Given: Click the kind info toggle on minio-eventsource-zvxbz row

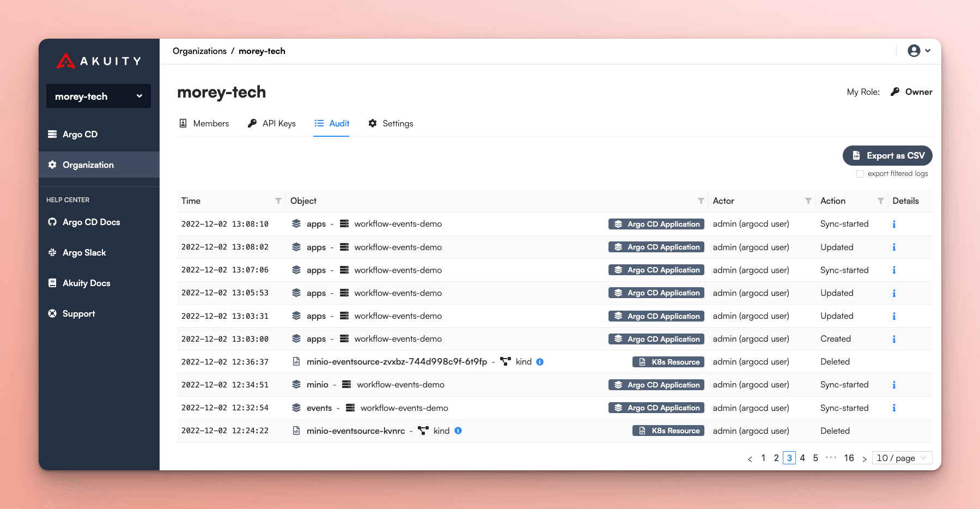Looking at the screenshot, I should [539, 361].
